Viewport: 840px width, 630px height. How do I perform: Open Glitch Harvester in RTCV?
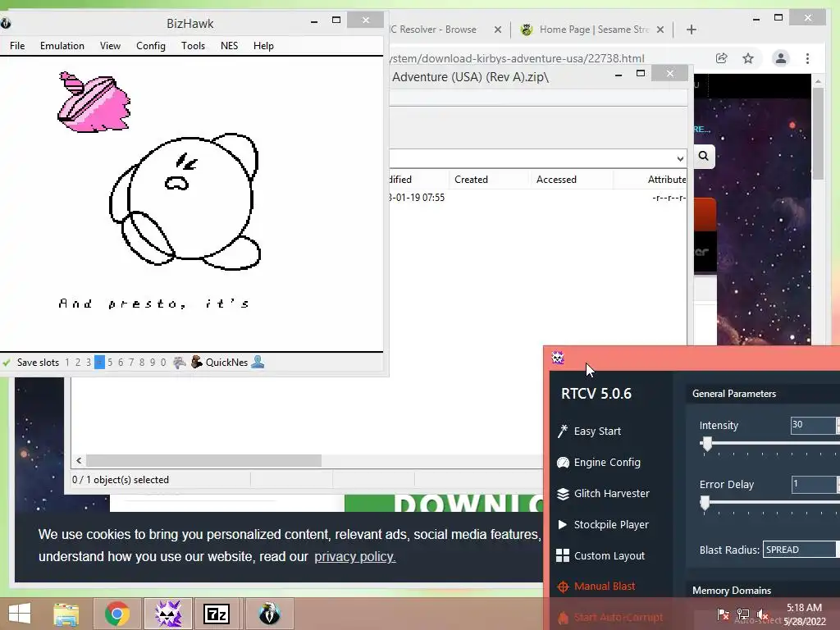point(603,493)
